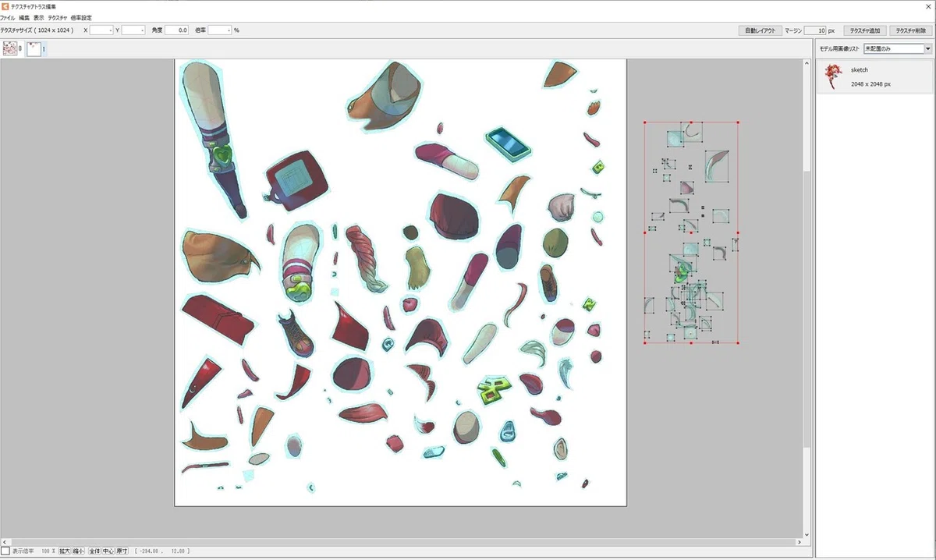Image resolution: width=936 pixels, height=560 pixels.
Task: Open the ファイル menu
Action: [x=8, y=17]
